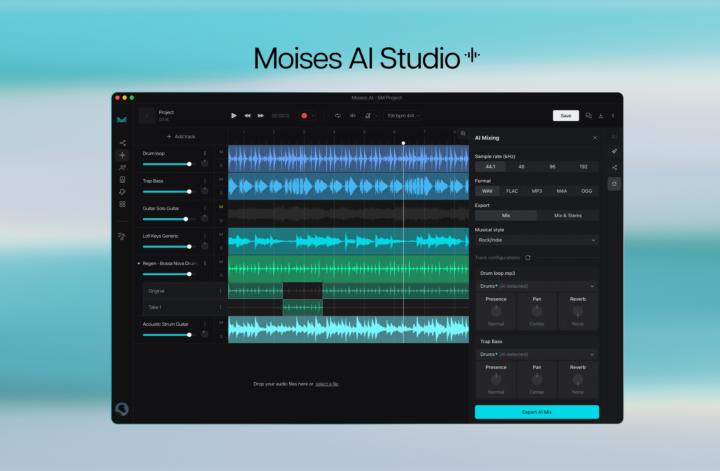Adjust the Trap Bass volume slider
Screen dimensions: 720x471
tap(167, 191)
